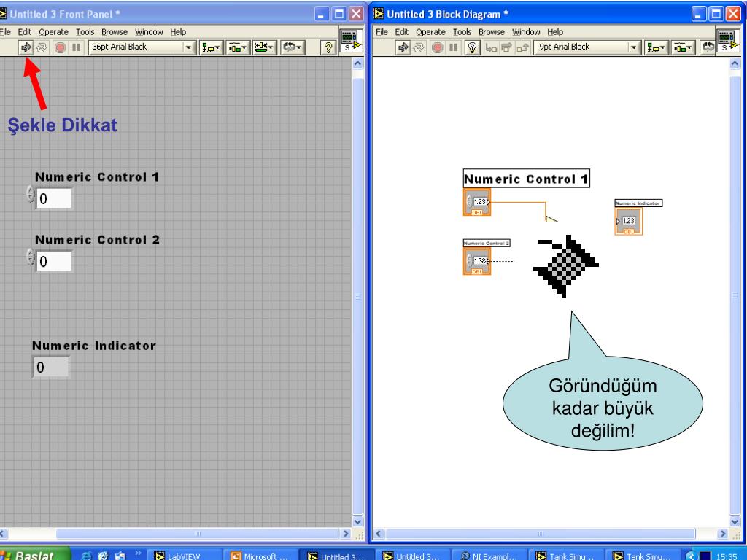Switch to NI Example taskbar item
747x560 pixels.
click(489, 556)
